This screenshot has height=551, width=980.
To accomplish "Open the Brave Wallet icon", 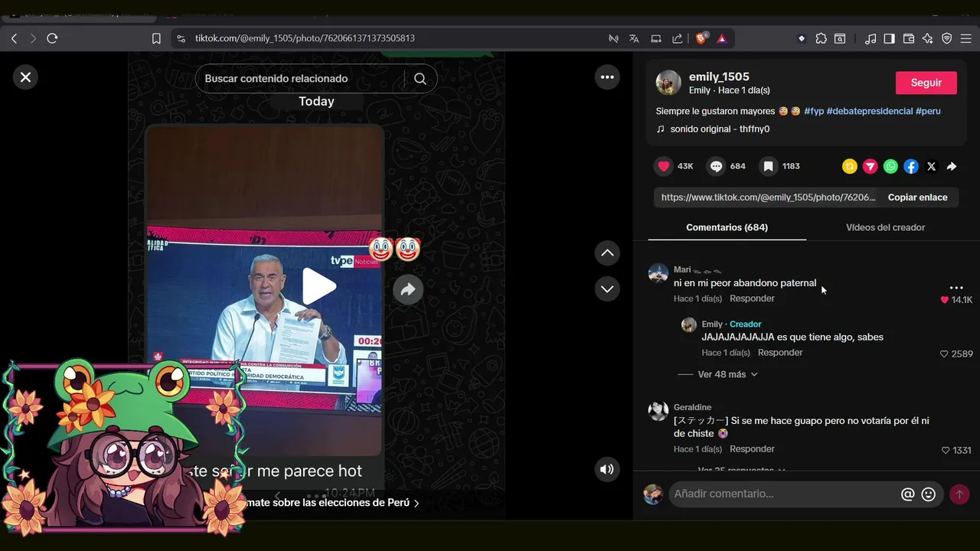I will coord(909,38).
